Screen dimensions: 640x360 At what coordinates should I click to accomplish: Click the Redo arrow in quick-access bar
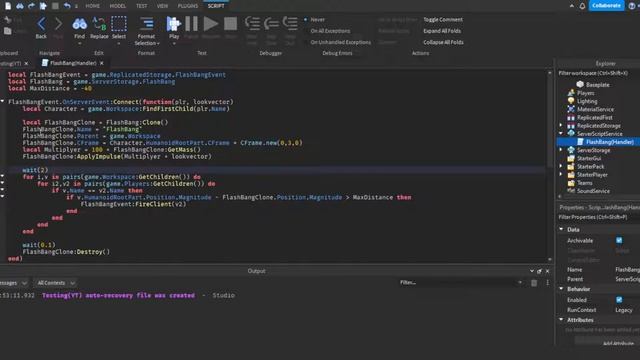(31, 6)
